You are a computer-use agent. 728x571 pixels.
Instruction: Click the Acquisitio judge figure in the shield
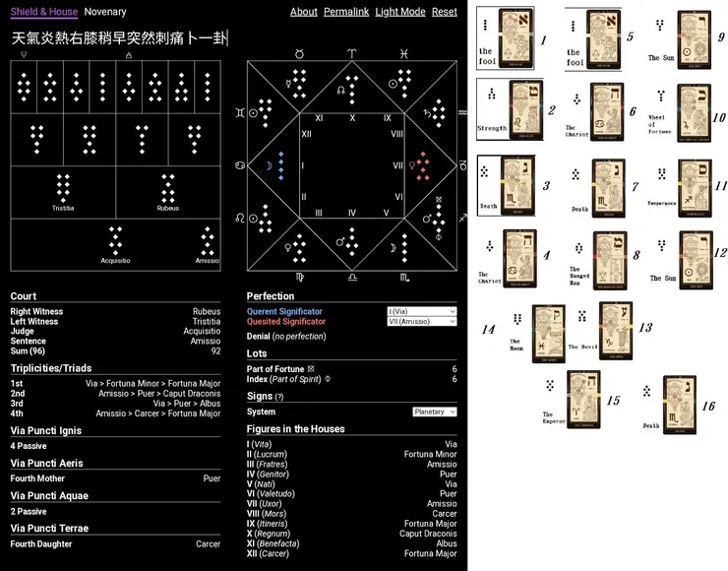(116, 241)
